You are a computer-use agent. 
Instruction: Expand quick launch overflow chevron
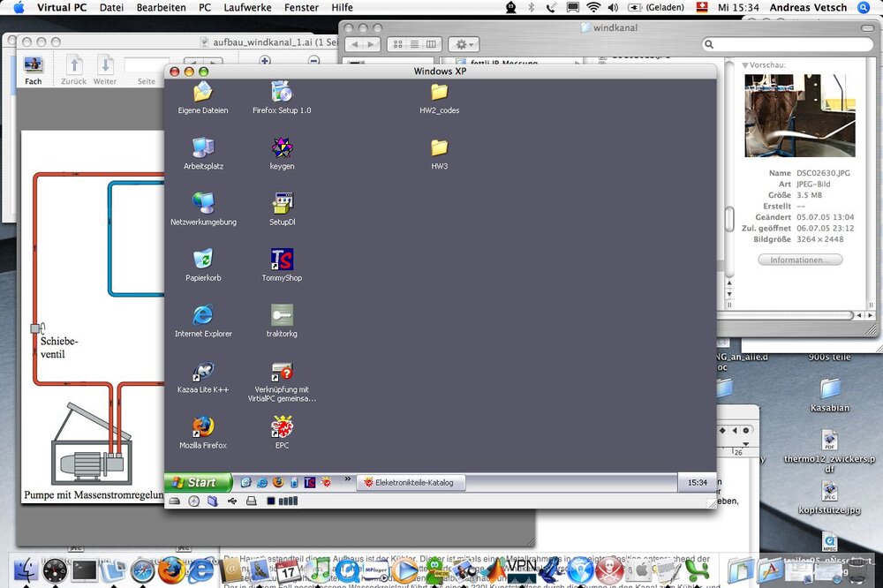click(347, 479)
